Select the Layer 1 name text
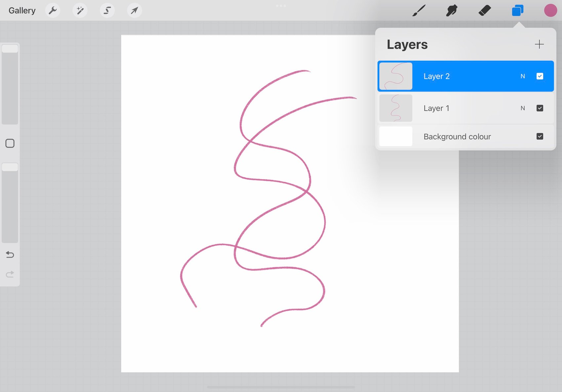 pyautogui.click(x=436, y=108)
